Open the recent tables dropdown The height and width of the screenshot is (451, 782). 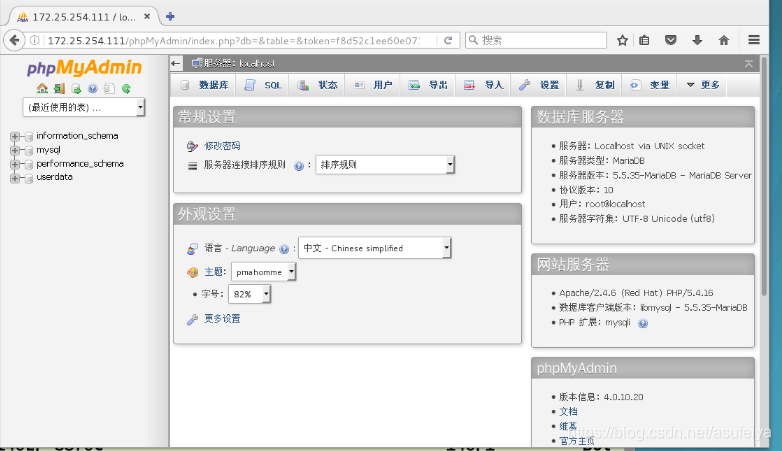(x=84, y=107)
